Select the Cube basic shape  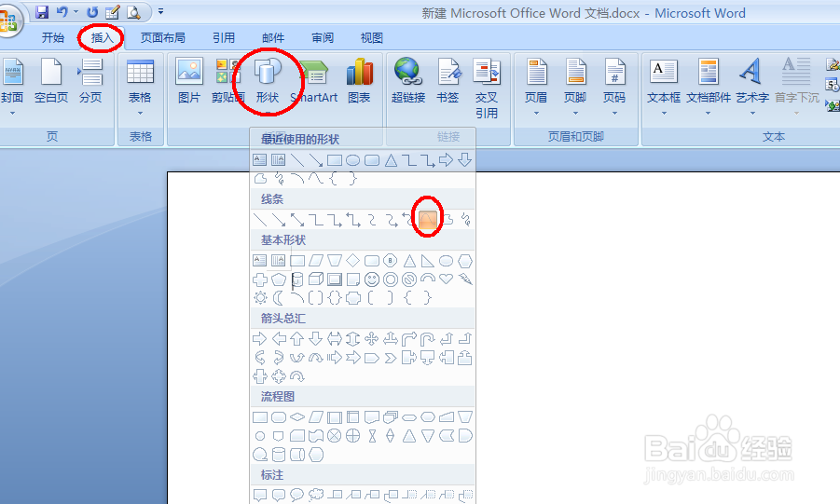click(x=316, y=279)
